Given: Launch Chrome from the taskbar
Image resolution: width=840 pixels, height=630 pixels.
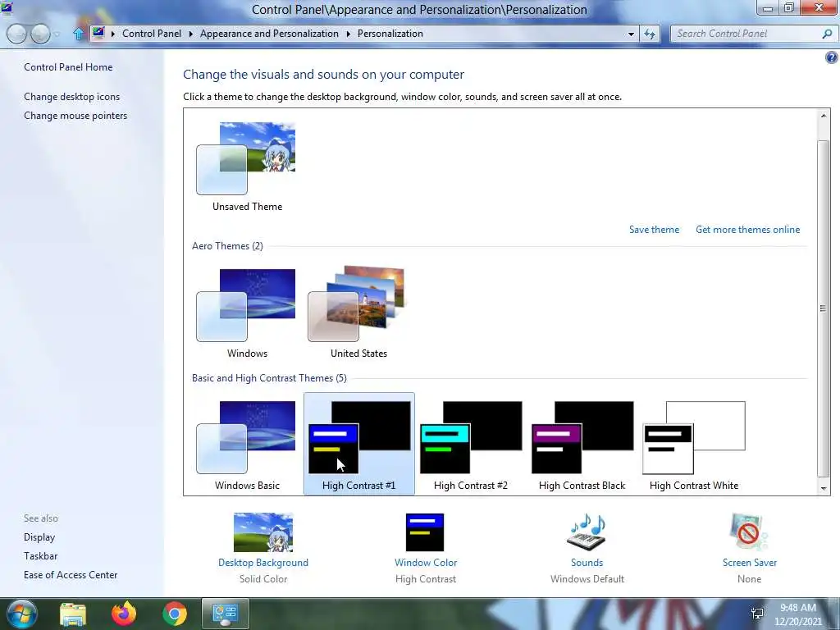Looking at the screenshot, I should click(x=174, y=614).
